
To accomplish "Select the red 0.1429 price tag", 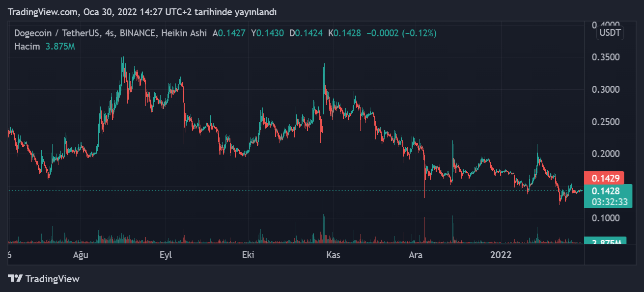I will [x=604, y=178].
